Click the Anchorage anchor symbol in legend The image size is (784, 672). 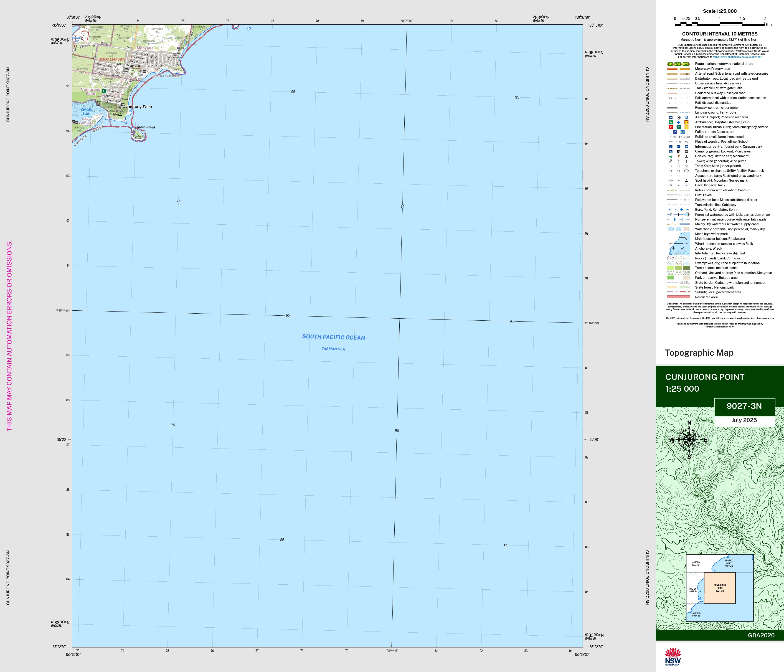pos(673,248)
